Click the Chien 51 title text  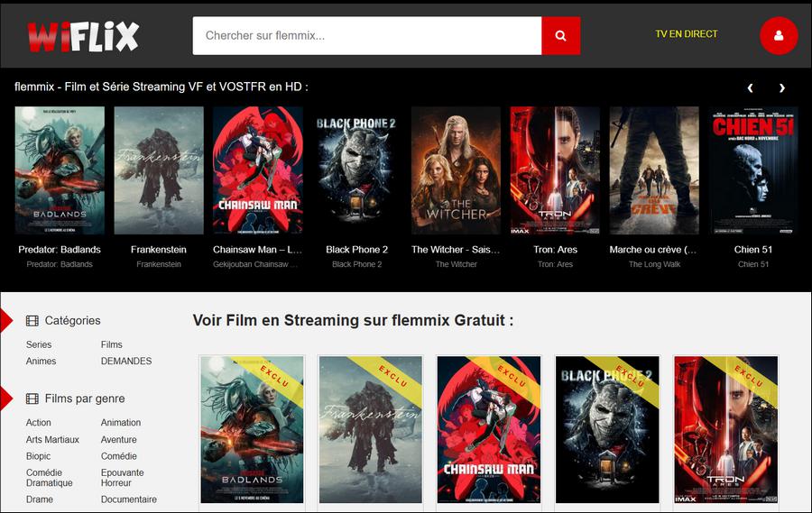[x=753, y=250]
